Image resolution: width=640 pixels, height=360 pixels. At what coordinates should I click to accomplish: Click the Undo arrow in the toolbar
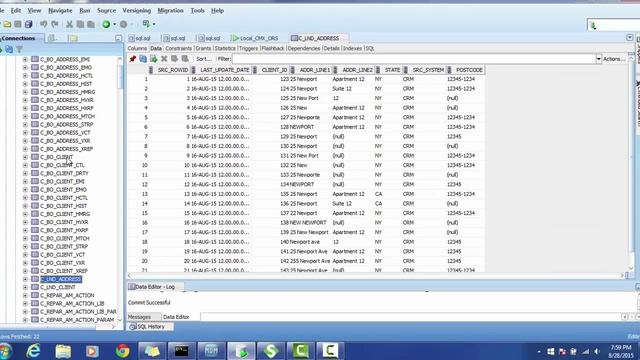44,24
